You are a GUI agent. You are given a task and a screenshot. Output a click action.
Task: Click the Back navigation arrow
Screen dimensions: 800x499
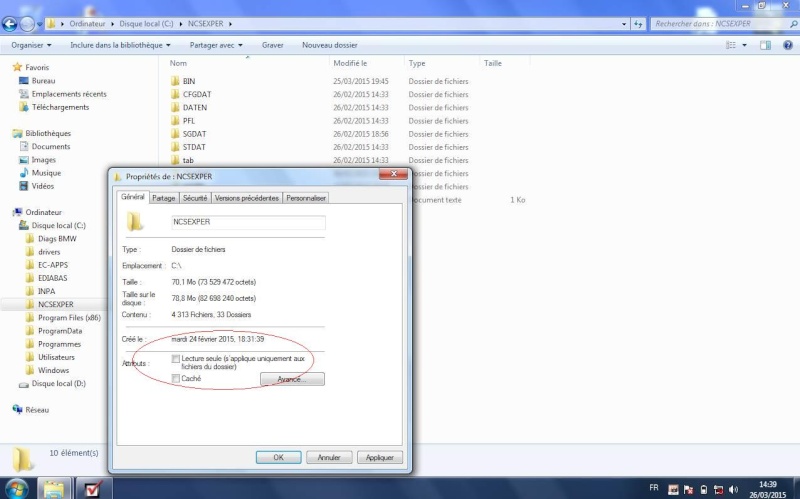click(10, 23)
